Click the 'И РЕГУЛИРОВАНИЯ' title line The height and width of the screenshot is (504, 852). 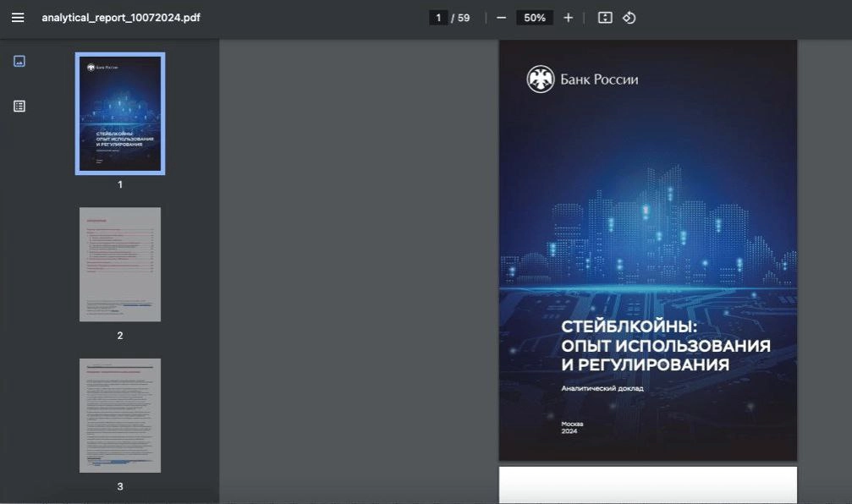[646, 365]
